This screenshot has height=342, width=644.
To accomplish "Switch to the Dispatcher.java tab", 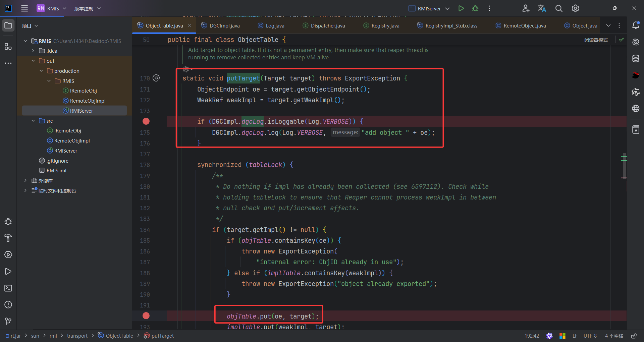I will point(324,26).
